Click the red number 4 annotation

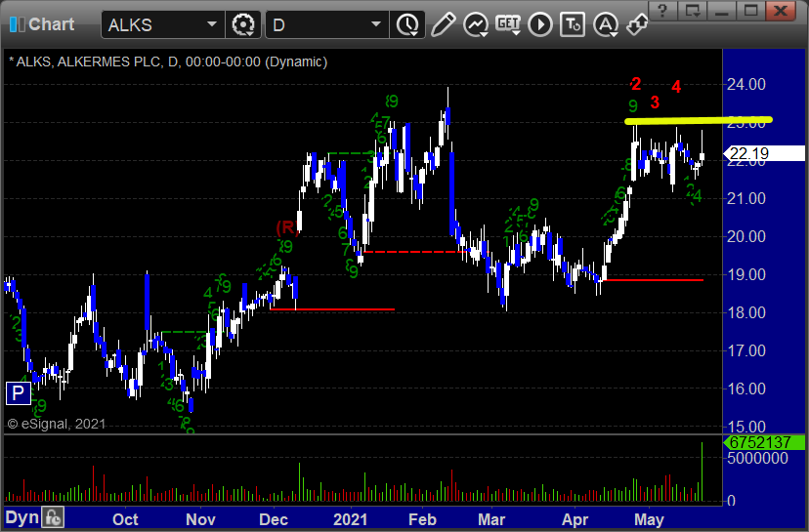[676, 87]
